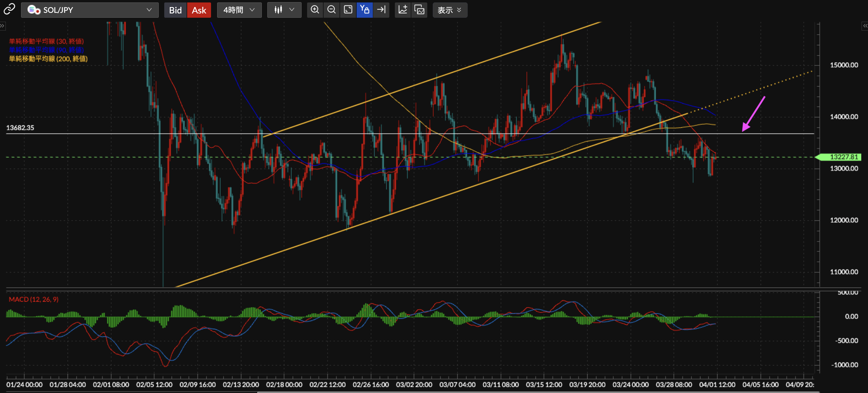This screenshot has width=868, height=393.
Task: Open the candlestick chart type dropdown
Action: (284, 10)
